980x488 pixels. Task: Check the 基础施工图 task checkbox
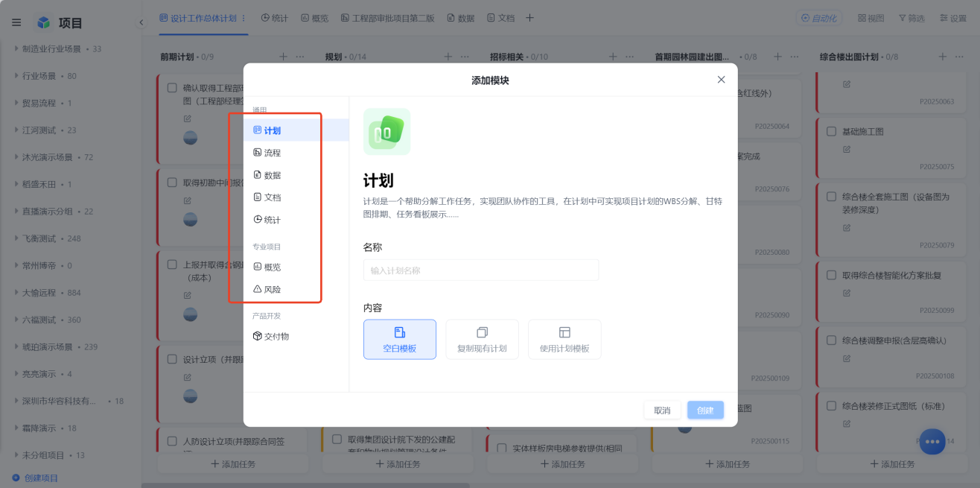(832, 132)
